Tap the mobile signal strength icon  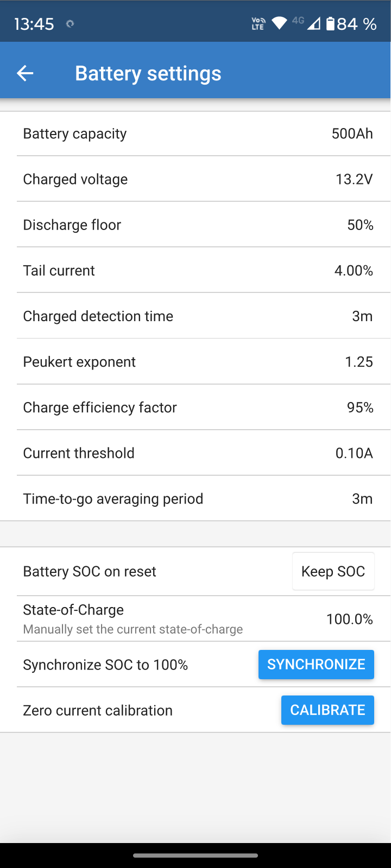[313, 24]
